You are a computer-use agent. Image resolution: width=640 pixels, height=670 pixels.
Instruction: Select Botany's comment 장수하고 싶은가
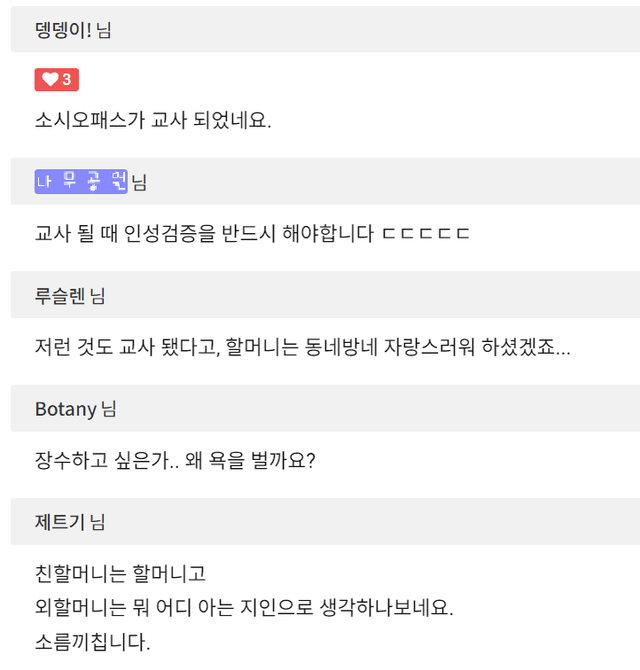click(175, 460)
